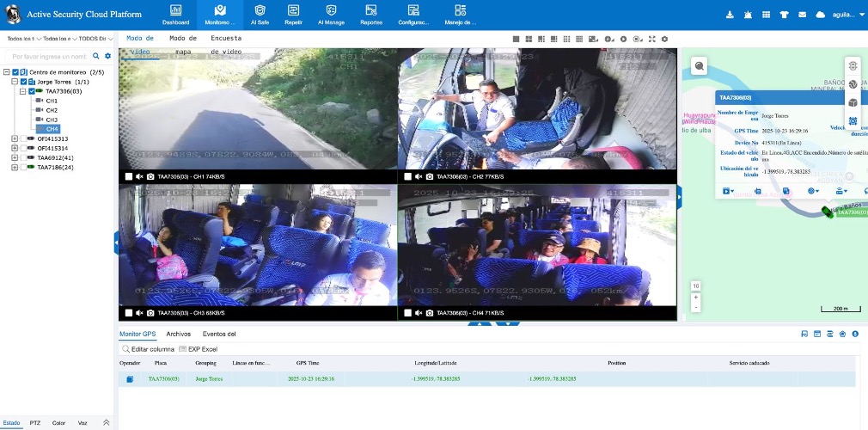Check the TAA7186(24) checkbox
Viewport: 868px width, 430px height.
tap(23, 167)
